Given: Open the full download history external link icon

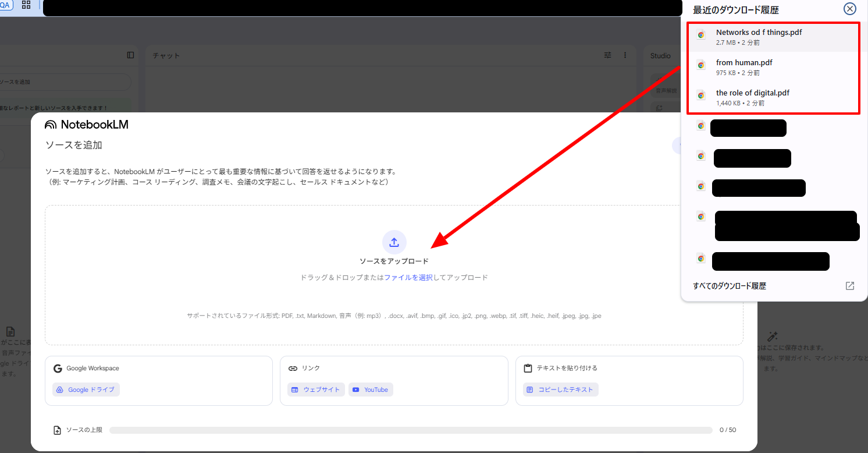Looking at the screenshot, I should click(x=849, y=286).
